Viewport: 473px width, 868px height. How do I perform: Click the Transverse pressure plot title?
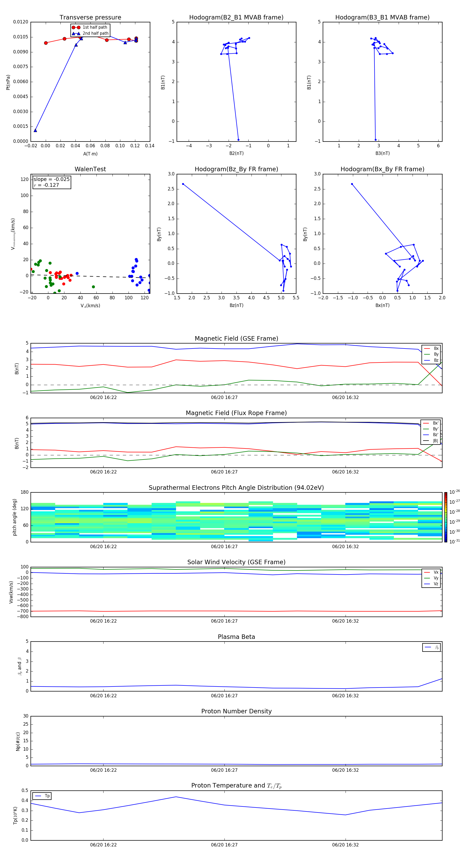[90, 17]
